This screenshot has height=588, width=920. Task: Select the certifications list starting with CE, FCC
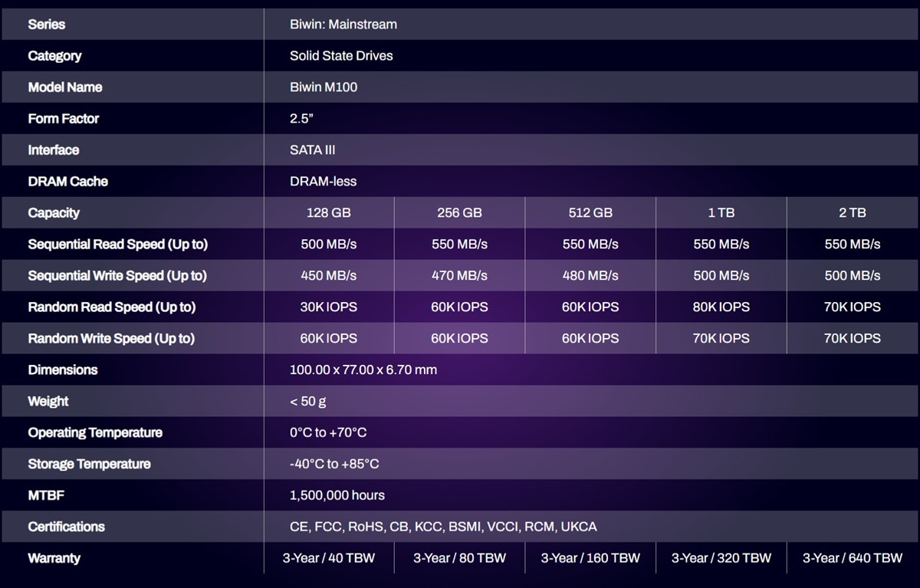tap(442, 527)
